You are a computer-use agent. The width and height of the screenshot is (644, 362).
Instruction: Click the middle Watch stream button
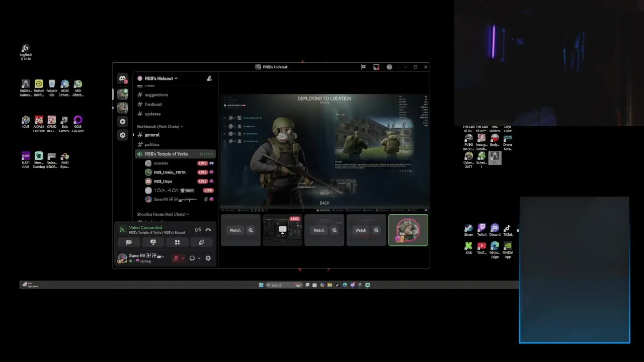coord(318,230)
